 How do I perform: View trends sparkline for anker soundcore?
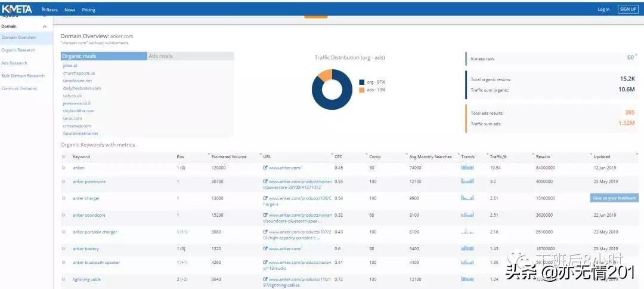click(467, 215)
